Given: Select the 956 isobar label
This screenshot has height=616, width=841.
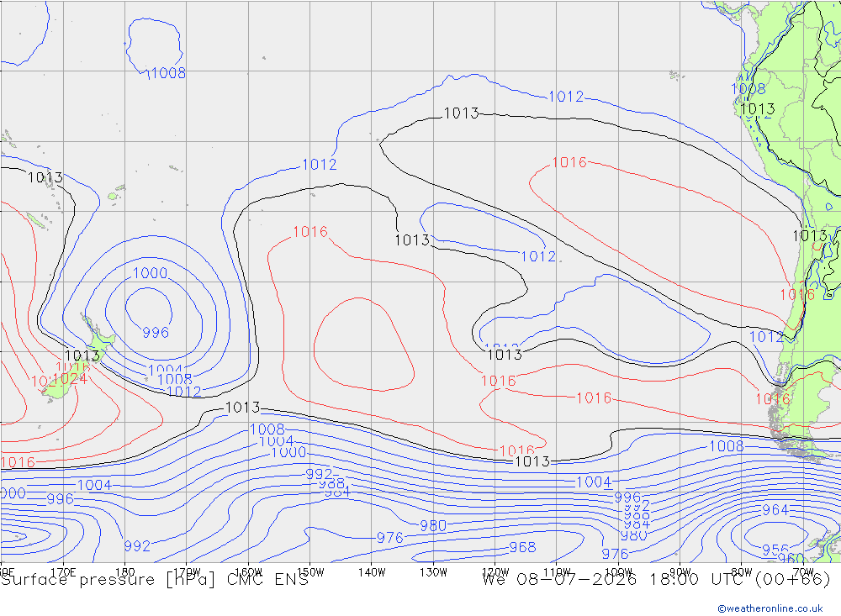Looking at the screenshot, I should click(775, 550).
